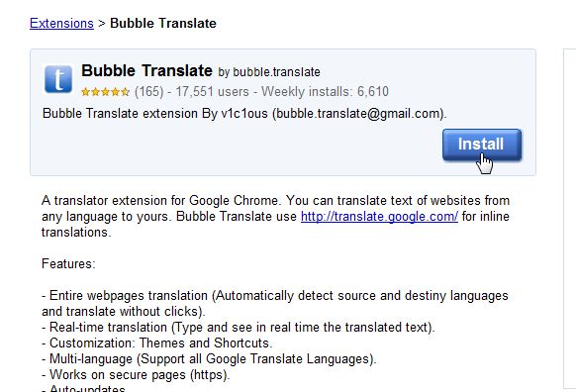
Task: Go back via the Extensions breadcrumb link
Action: tap(61, 23)
